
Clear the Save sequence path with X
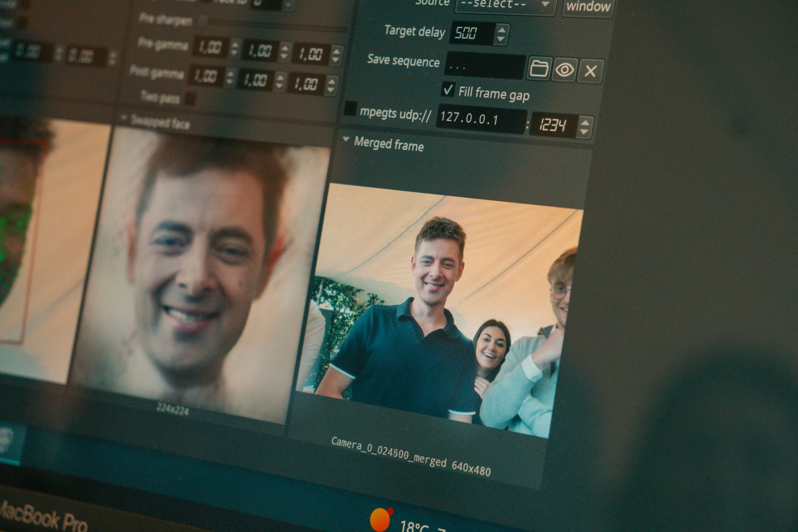[x=590, y=71]
